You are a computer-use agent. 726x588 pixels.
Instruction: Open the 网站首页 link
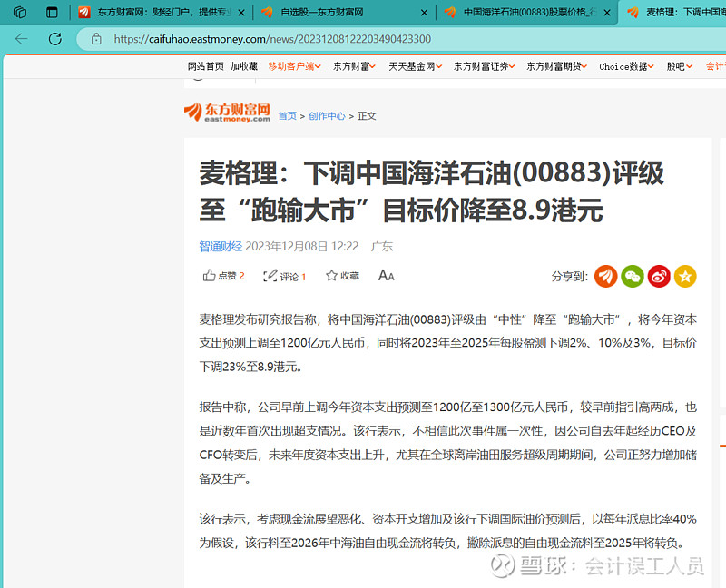pyautogui.click(x=205, y=66)
